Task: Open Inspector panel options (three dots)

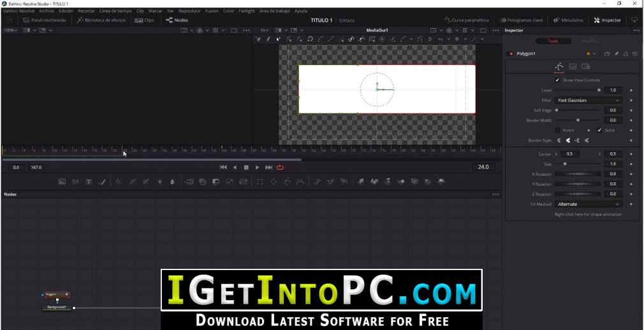Action: [636, 31]
